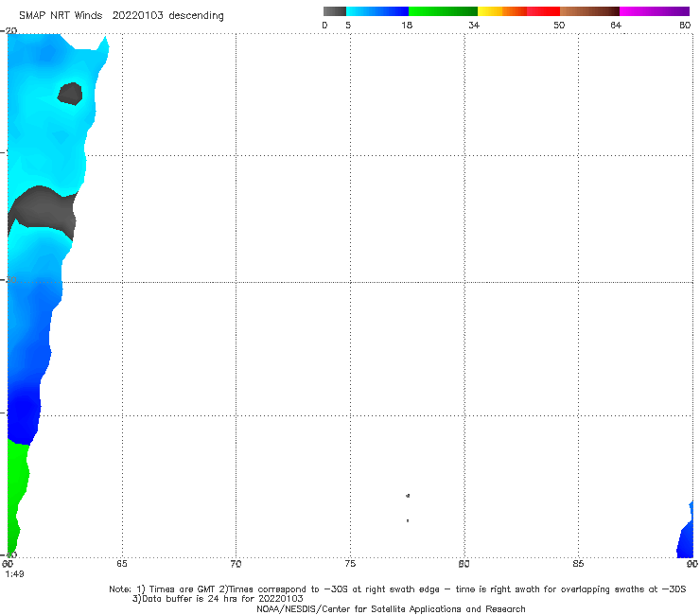Click the latitude label -20 at top left
The height and width of the screenshot is (615, 700).
[9, 30]
